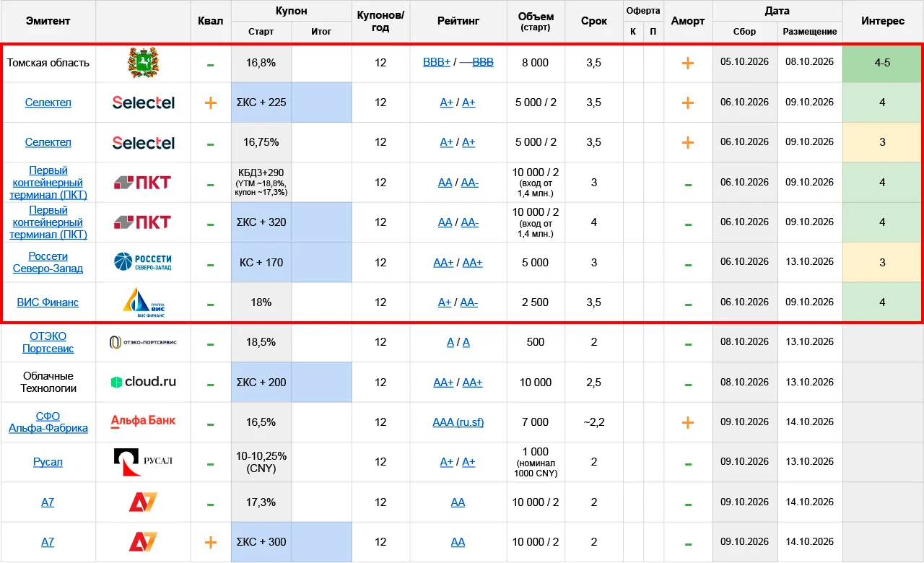Screen dimensions: 924x563
Task: Click the 4-5 interest rating cell
Action: (882, 63)
